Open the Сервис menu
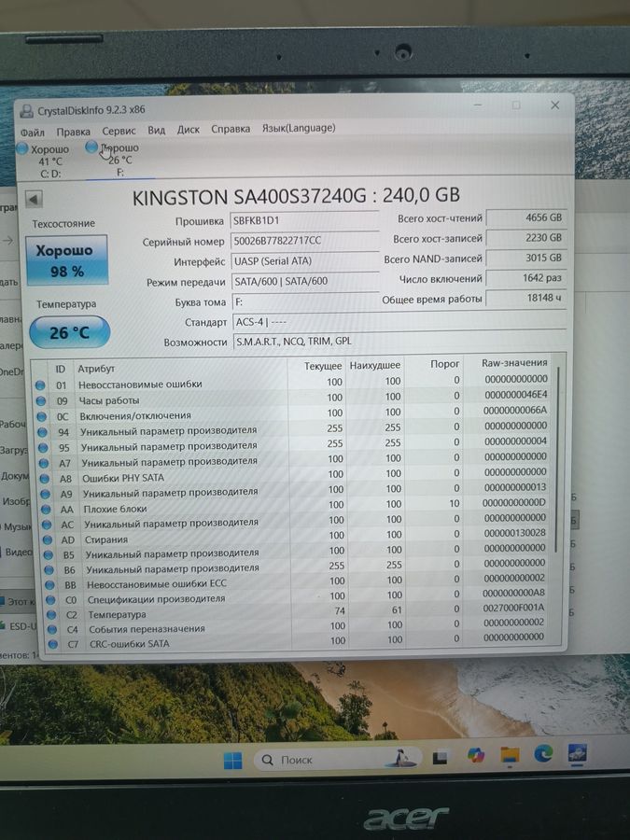Screen dimensions: 630x840 pyautogui.click(x=119, y=131)
